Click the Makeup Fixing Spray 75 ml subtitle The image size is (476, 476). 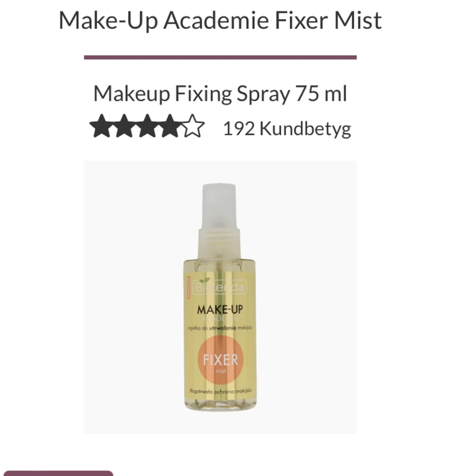[220, 94]
